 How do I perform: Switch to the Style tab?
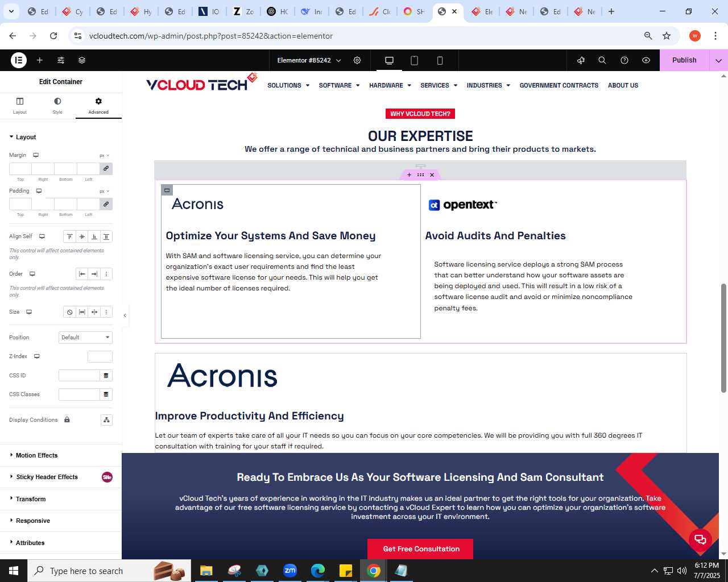click(57, 106)
